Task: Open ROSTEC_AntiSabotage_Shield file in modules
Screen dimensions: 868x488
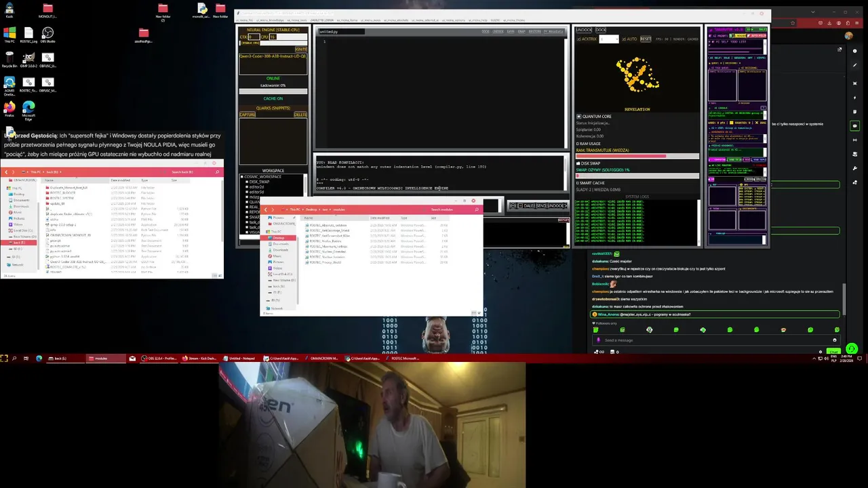Action: pos(328,230)
